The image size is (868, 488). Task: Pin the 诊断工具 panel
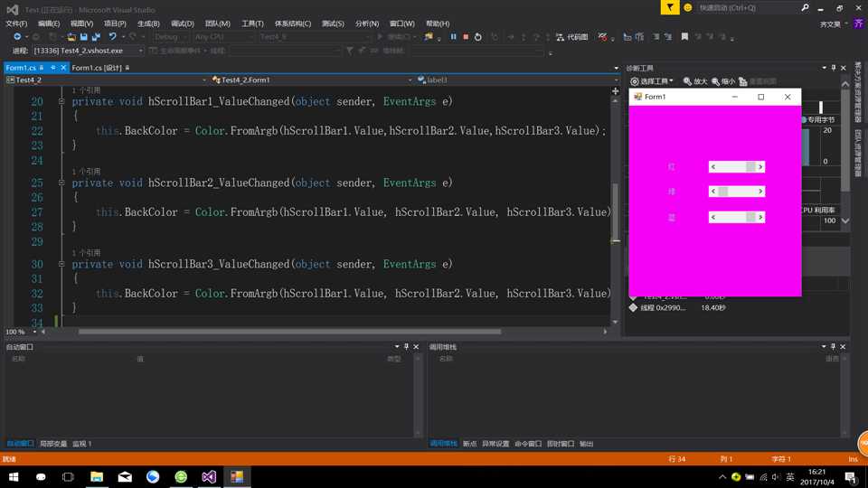(834, 68)
